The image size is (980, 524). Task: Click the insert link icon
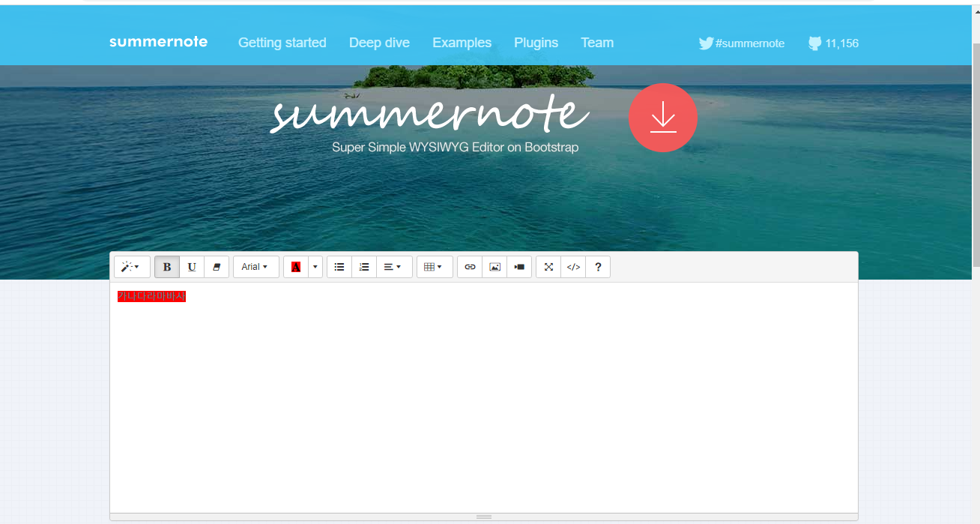click(470, 267)
